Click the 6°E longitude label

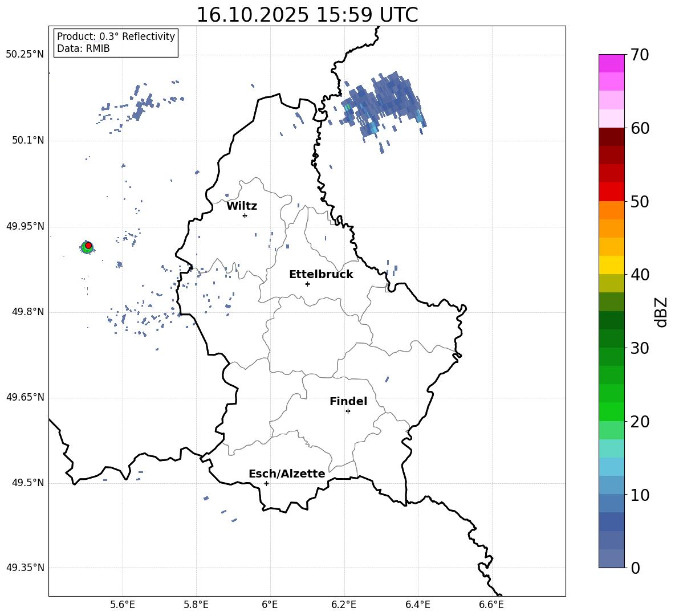pos(270,605)
